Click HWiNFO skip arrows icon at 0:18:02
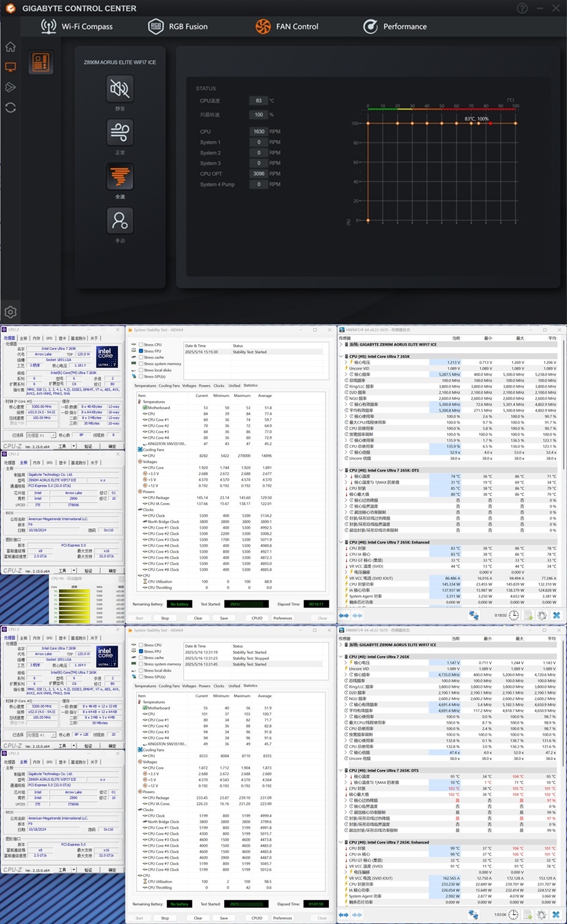The image size is (567, 924). tap(357, 615)
